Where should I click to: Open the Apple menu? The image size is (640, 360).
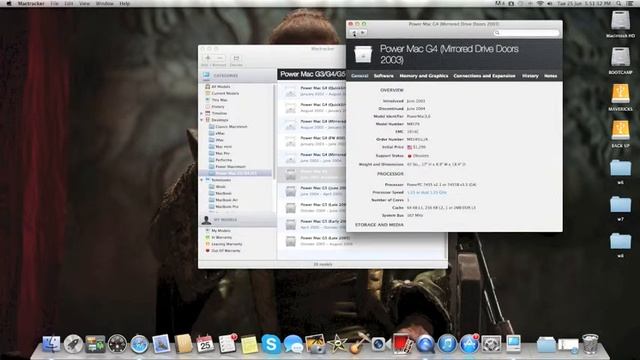tap(9, 3)
